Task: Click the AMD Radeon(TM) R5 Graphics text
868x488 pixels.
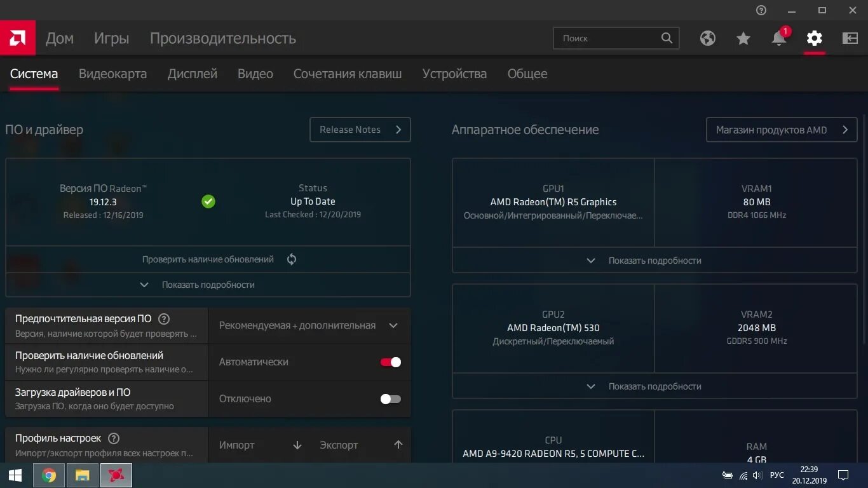Action: tap(553, 202)
